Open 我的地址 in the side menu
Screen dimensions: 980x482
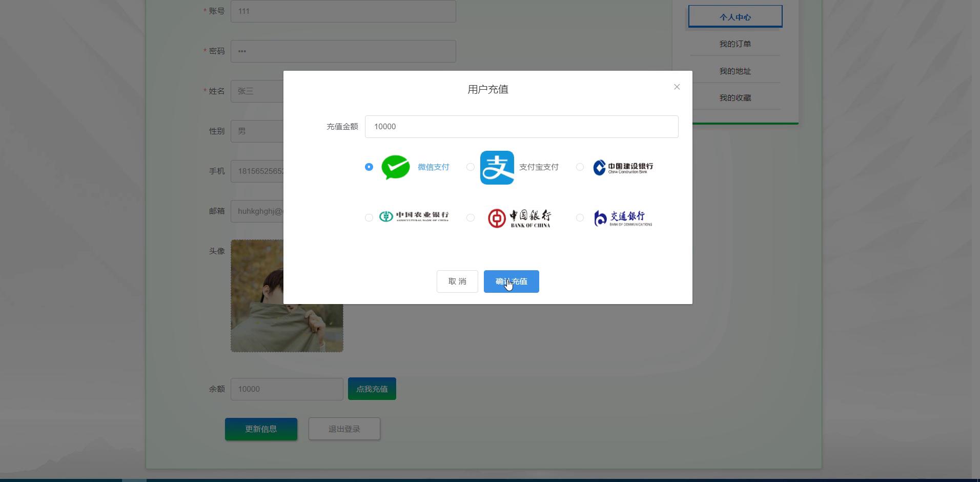735,71
